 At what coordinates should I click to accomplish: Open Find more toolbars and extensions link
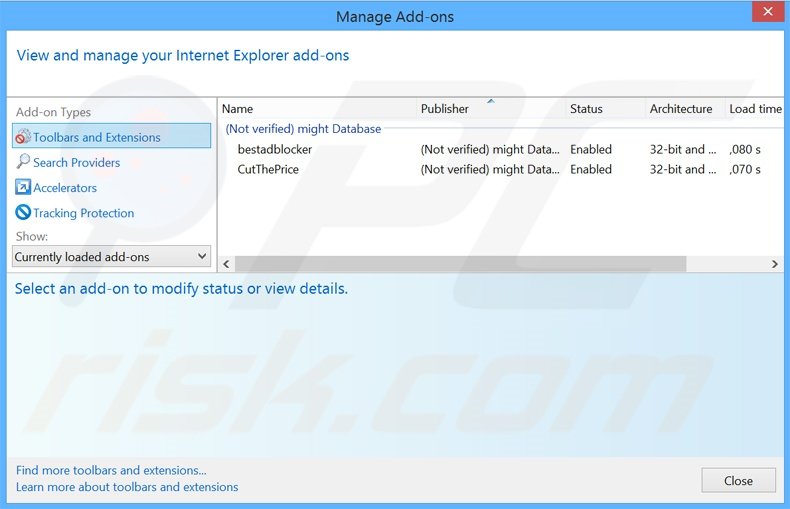point(111,470)
